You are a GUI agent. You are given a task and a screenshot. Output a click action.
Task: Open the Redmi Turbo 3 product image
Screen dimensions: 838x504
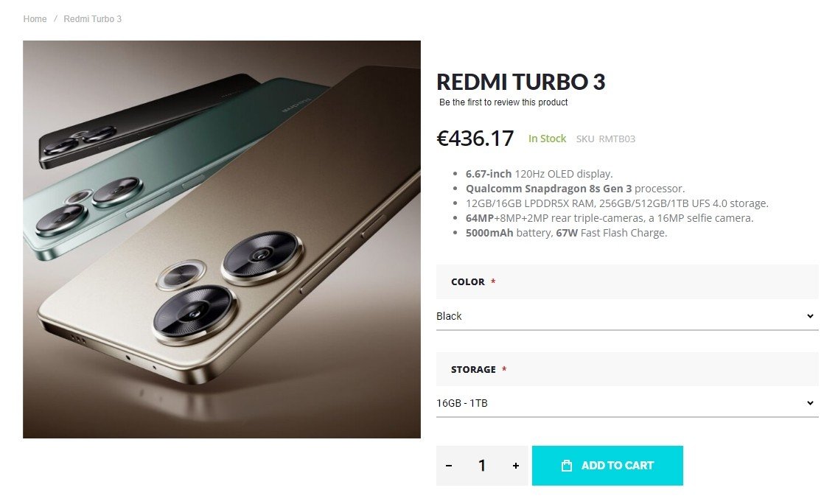pos(222,239)
